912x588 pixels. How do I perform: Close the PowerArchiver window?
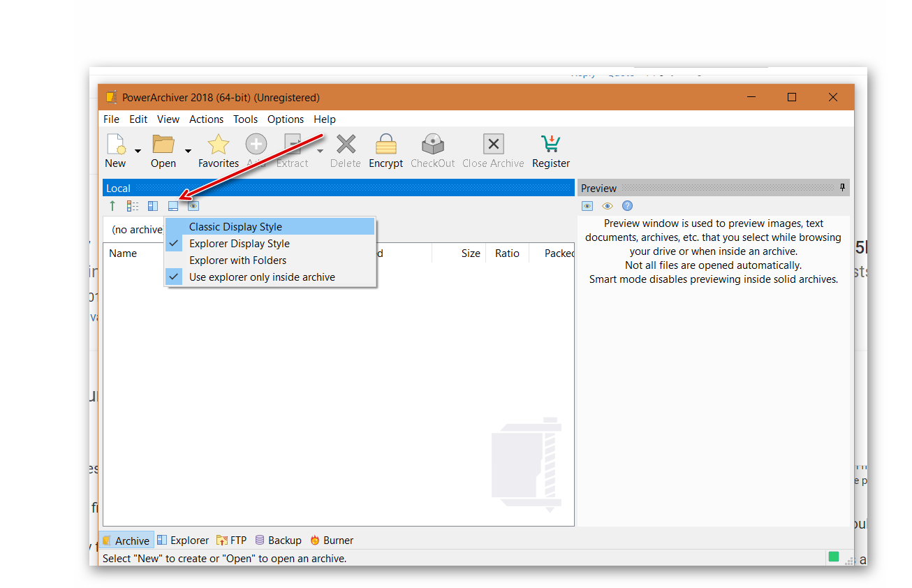pos(833,97)
